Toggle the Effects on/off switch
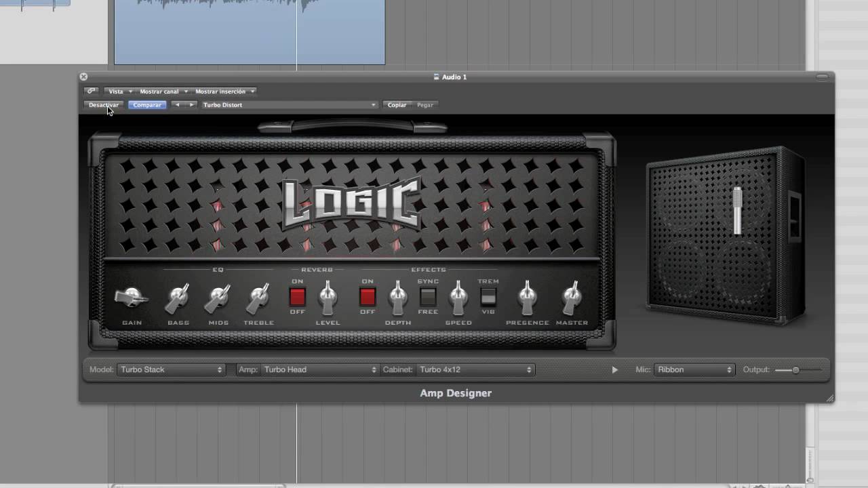 pos(368,297)
